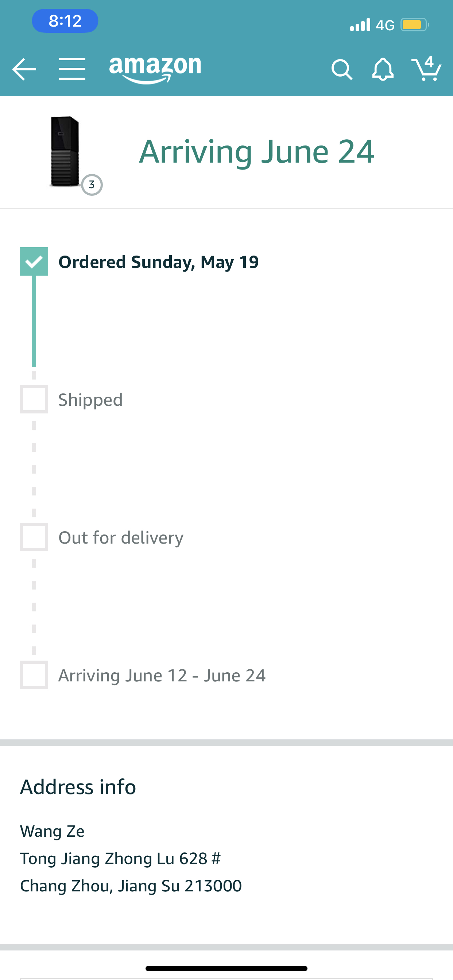
Task: Tap the Tong Jiang Zhong Lu address line
Action: point(120,858)
